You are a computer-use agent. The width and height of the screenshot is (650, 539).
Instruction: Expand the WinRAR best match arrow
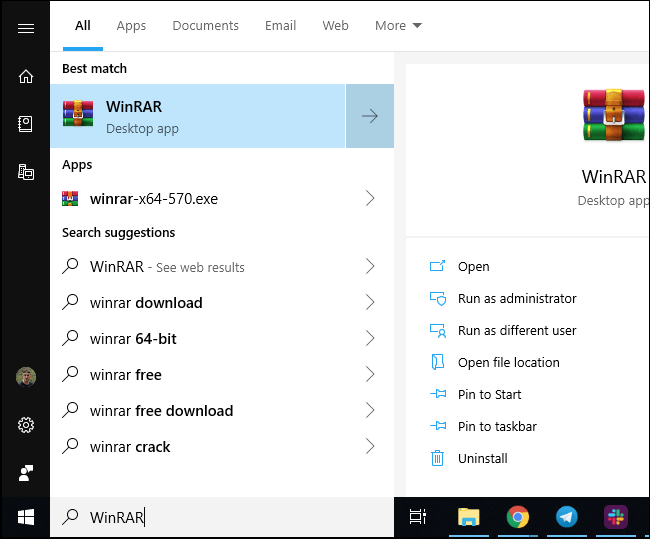tap(370, 116)
